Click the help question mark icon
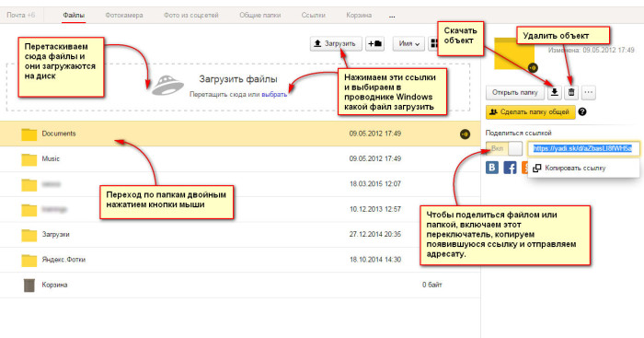 tap(582, 111)
